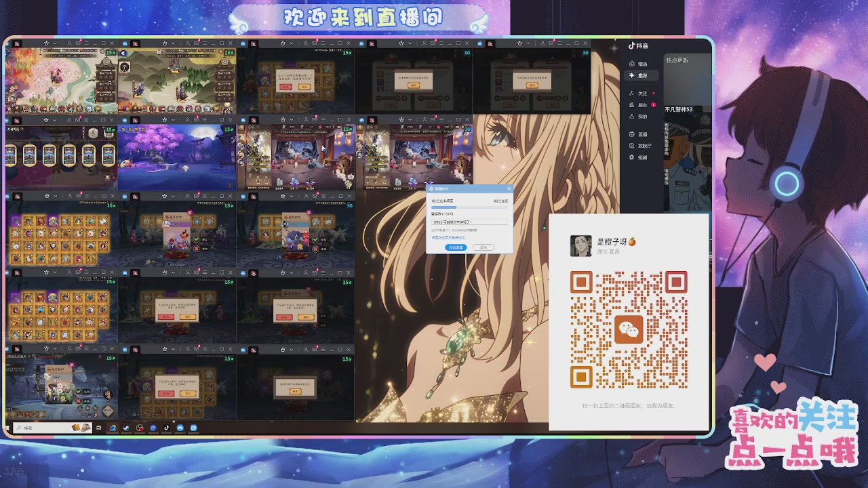Viewport: 868px width, 488px height.
Task: Open the blue MuMu emulator taskbar icon
Action: 180,428
